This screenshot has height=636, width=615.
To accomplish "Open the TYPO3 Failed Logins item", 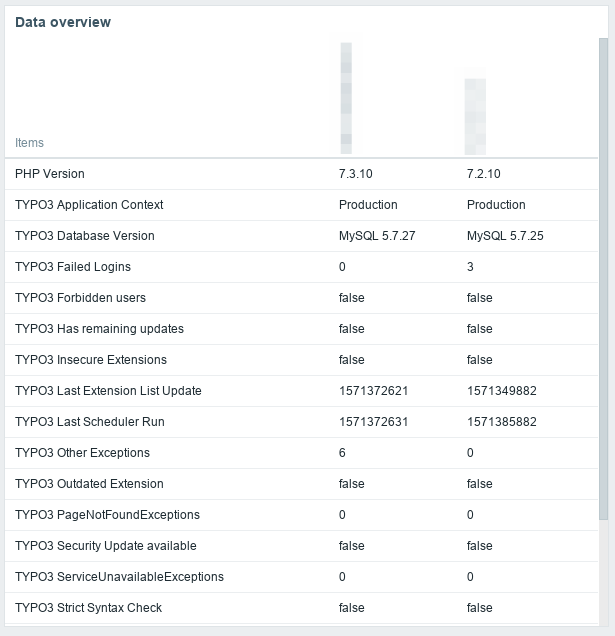I will 73,267.
